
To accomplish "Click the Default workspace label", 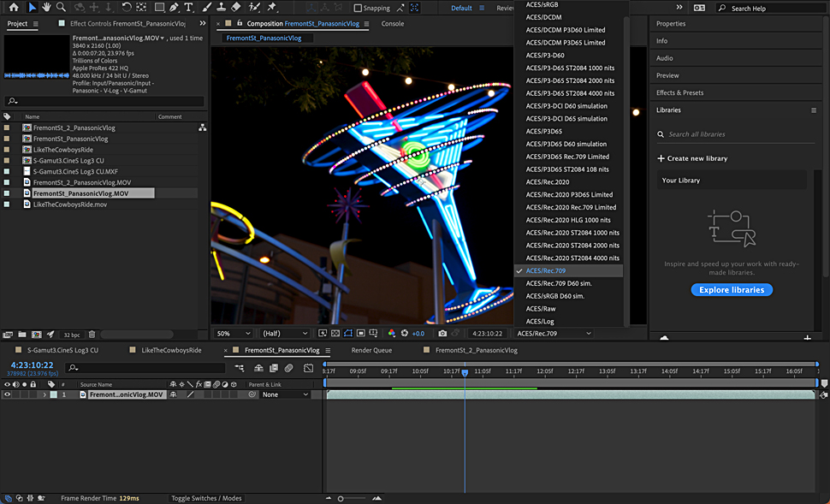I will pyautogui.click(x=461, y=8).
